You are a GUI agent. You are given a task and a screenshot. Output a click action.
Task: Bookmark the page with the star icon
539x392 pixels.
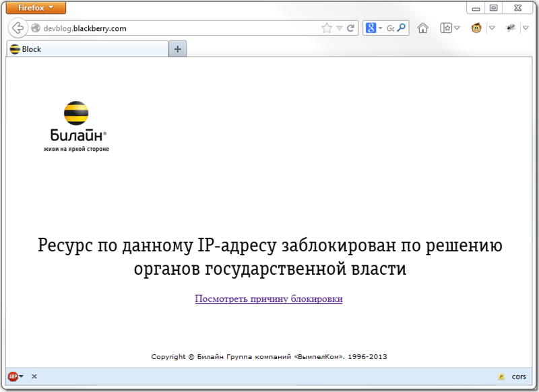(327, 28)
